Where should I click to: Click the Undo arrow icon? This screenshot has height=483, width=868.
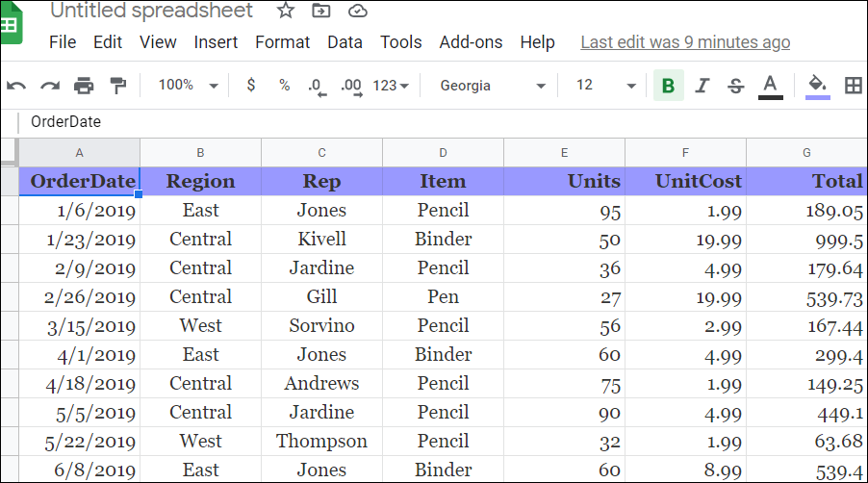[x=16, y=86]
